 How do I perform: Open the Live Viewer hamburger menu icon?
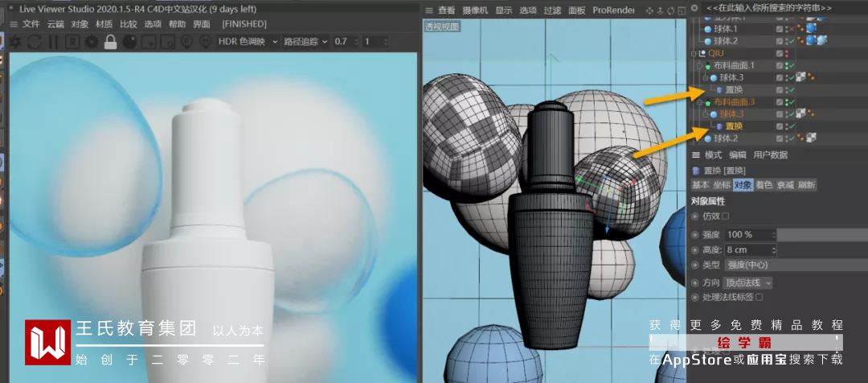tap(14, 24)
